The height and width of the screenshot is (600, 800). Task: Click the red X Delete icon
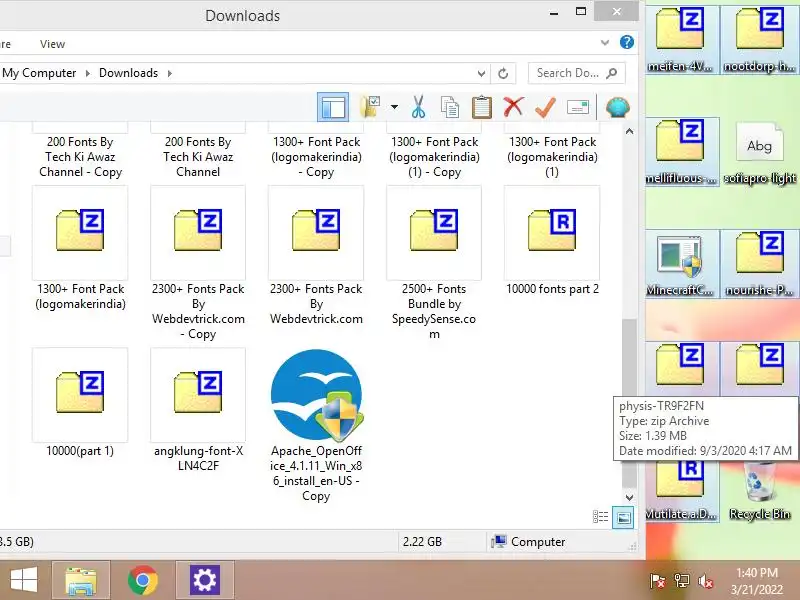click(513, 107)
